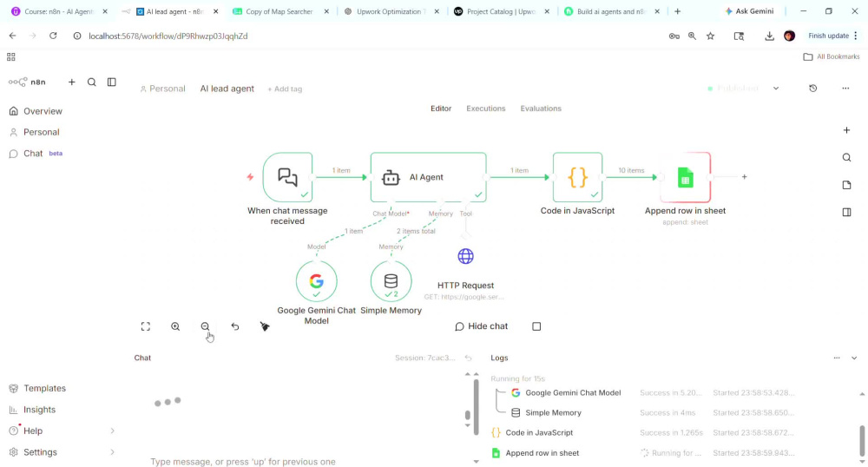This screenshot has width=868, height=467.
Task: Click the AI lead agent workflow name
Action: click(x=227, y=89)
